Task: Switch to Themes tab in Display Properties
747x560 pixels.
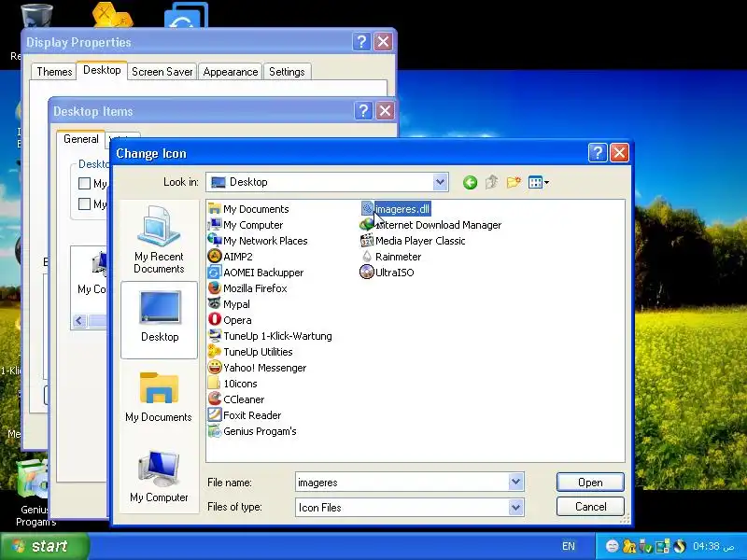Action: 54,72
